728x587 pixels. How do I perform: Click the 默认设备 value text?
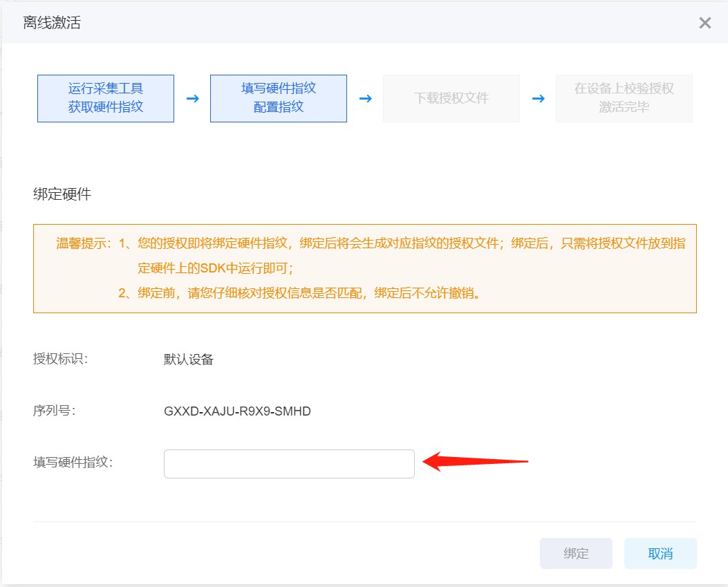(x=189, y=360)
